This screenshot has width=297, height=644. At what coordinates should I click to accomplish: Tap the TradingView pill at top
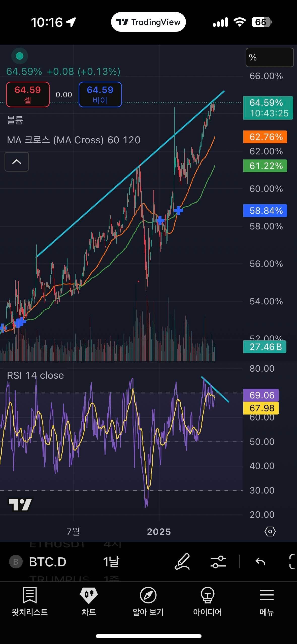(x=148, y=22)
